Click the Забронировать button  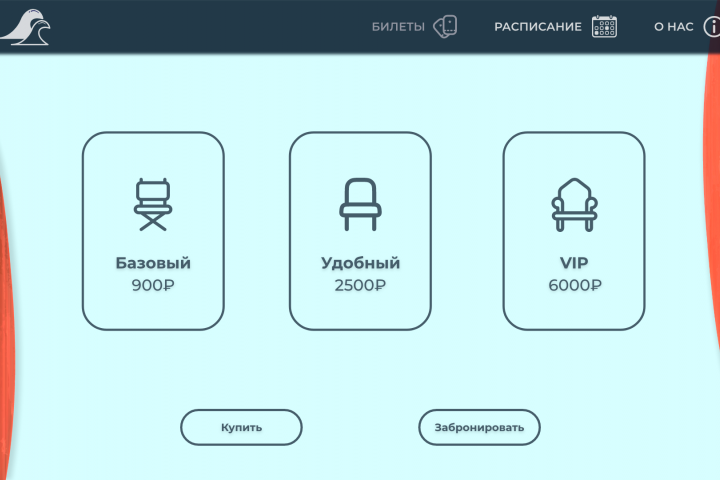tap(479, 428)
